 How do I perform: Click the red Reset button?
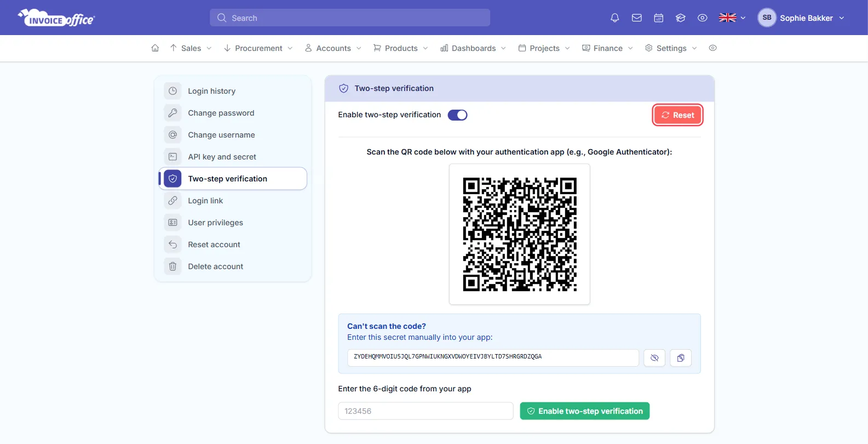point(678,115)
